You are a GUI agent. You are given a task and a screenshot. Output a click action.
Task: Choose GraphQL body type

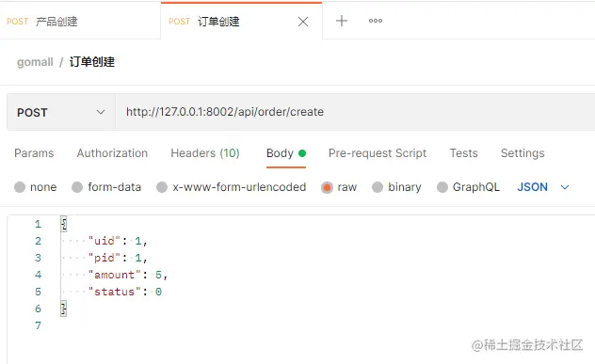pos(442,187)
